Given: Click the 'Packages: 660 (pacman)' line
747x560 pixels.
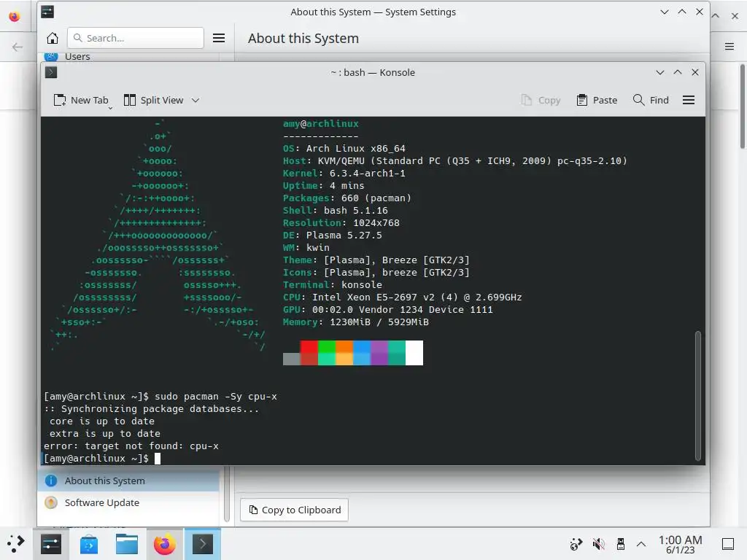Looking at the screenshot, I should click(347, 198).
